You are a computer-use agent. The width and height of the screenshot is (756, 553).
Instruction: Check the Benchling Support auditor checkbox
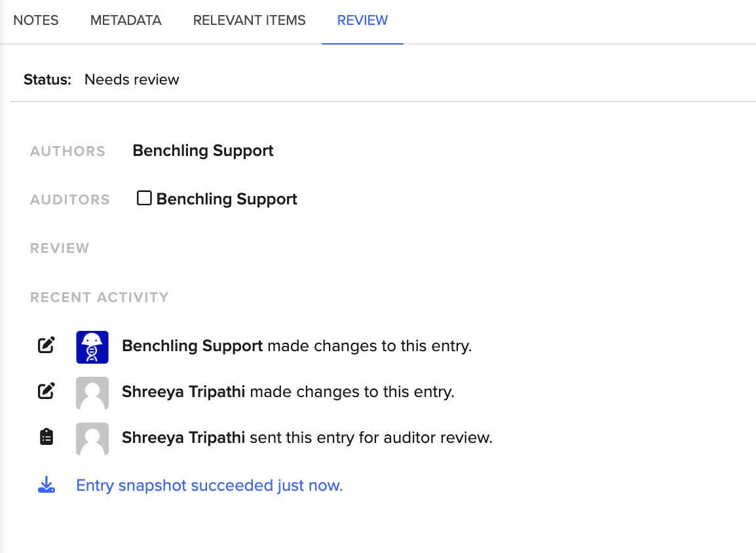pyautogui.click(x=144, y=198)
